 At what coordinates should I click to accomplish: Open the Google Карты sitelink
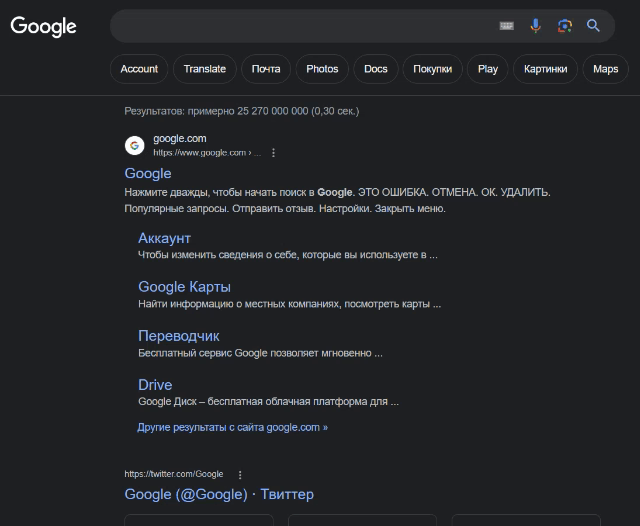(184, 287)
